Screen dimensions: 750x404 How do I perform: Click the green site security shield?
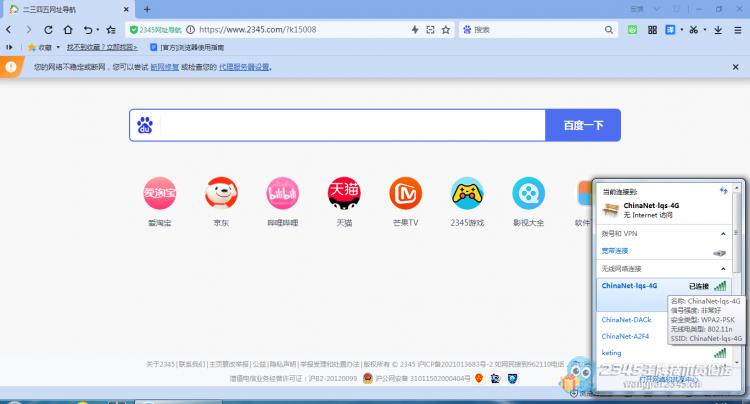click(x=133, y=30)
